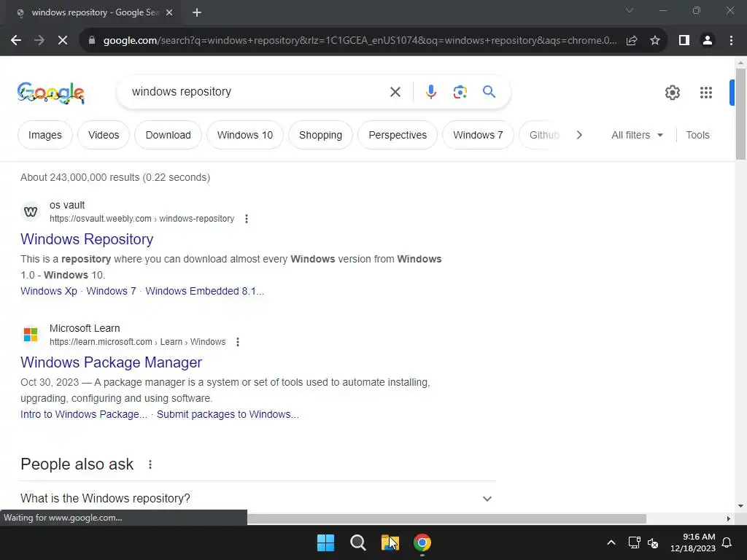
Task: Open the Windows Start menu
Action: [326, 542]
